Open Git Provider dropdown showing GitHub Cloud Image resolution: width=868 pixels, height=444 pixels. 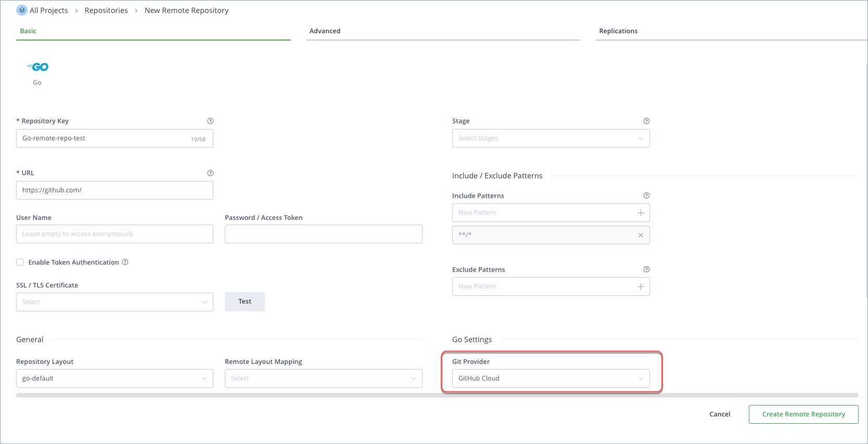551,378
